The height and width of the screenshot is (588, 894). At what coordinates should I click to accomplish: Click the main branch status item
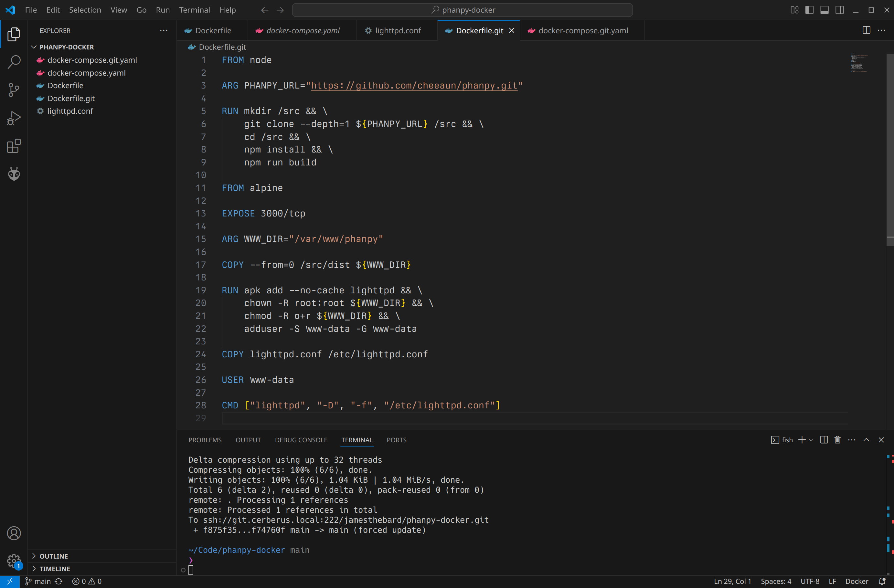click(x=37, y=581)
